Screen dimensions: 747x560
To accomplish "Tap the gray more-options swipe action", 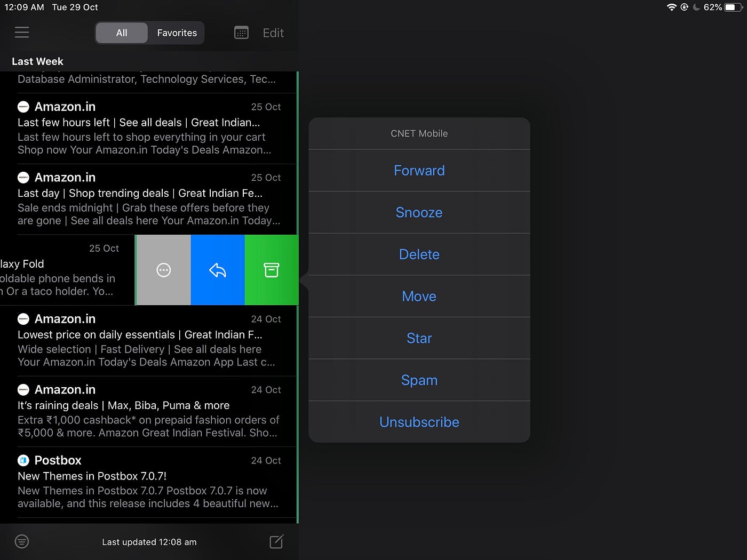I will [163, 270].
